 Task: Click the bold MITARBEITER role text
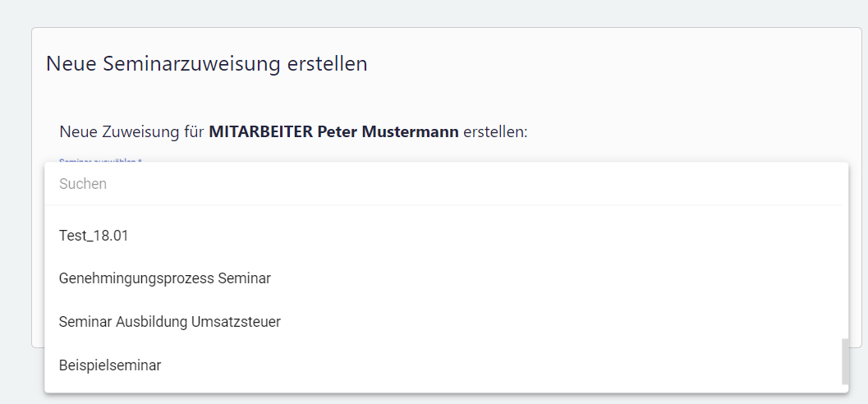[261, 131]
